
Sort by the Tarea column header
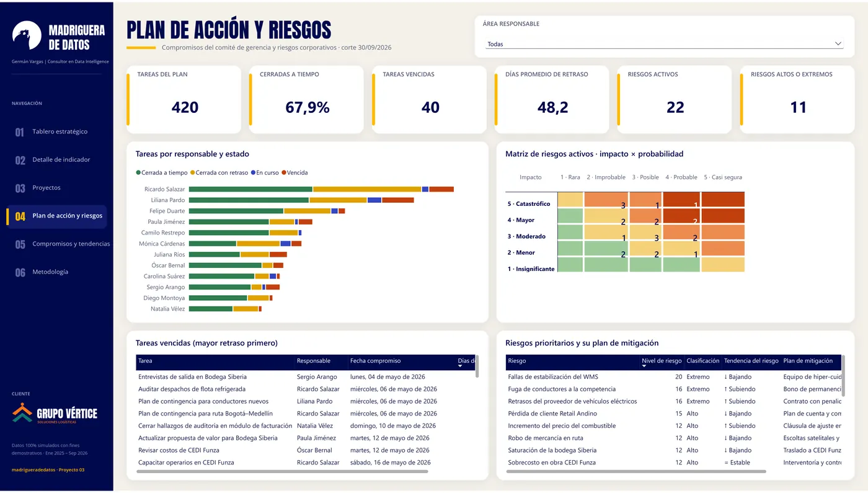pos(215,361)
